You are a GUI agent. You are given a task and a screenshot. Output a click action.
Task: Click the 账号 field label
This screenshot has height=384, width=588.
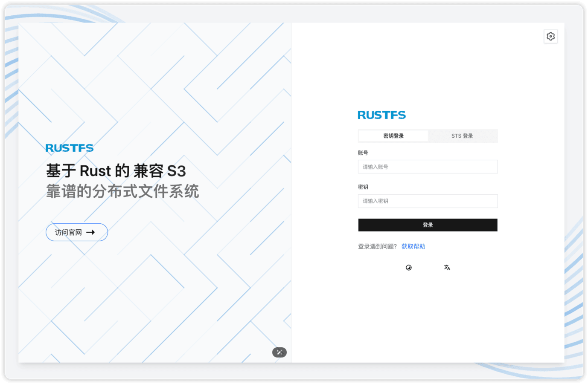[x=363, y=153]
